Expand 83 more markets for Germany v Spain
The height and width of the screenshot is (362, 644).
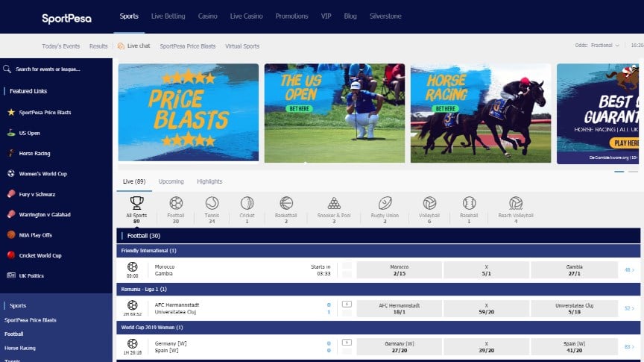[629, 347]
